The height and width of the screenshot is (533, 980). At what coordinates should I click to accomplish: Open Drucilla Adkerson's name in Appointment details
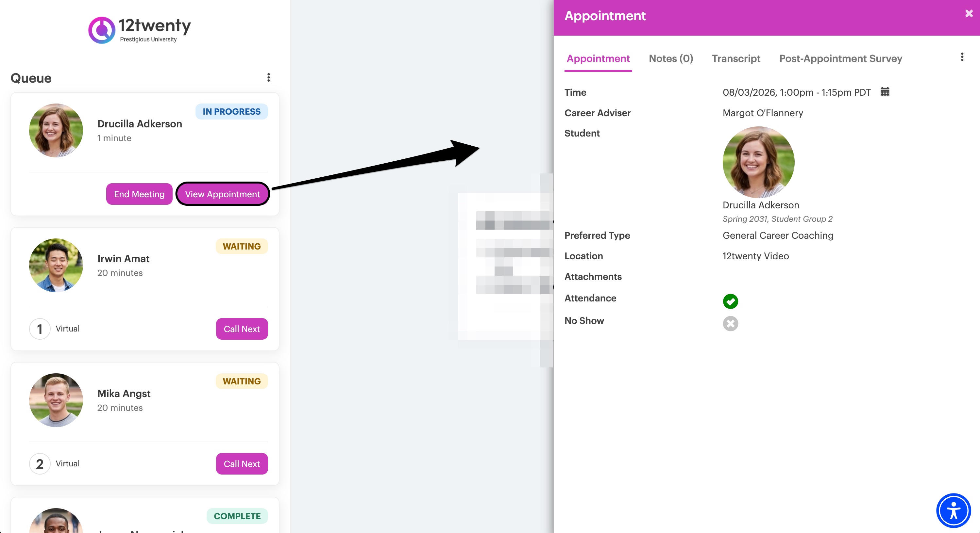pyautogui.click(x=760, y=205)
